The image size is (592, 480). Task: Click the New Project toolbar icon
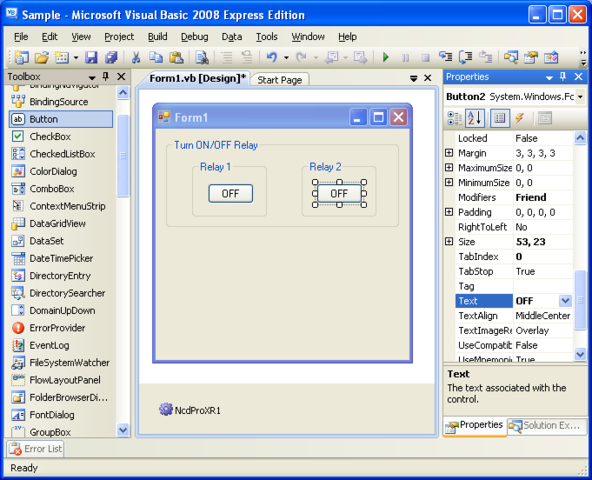22,57
